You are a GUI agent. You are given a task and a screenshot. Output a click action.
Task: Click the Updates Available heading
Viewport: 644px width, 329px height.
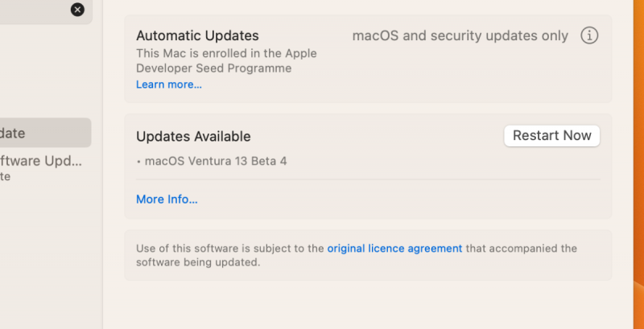(x=193, y=137)
